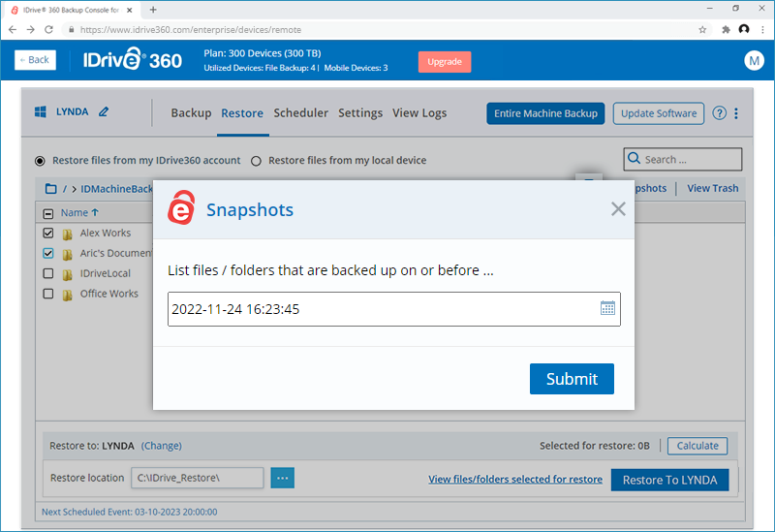Select Restore files from my local device
775x532 pixels.
pyautogui.click(x=256, y=161)
